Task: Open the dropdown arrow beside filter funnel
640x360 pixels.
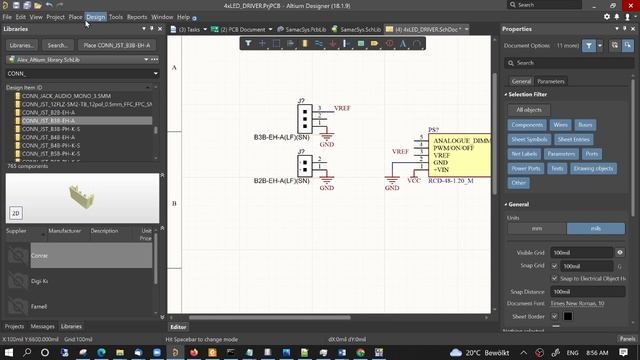Action: coord(600,46)
